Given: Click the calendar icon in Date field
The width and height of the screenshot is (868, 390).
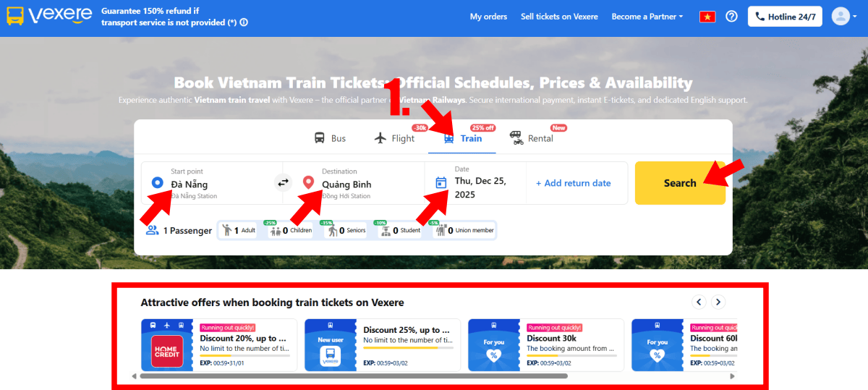Looking at the screenshot, I should click(x=441, y=183).
